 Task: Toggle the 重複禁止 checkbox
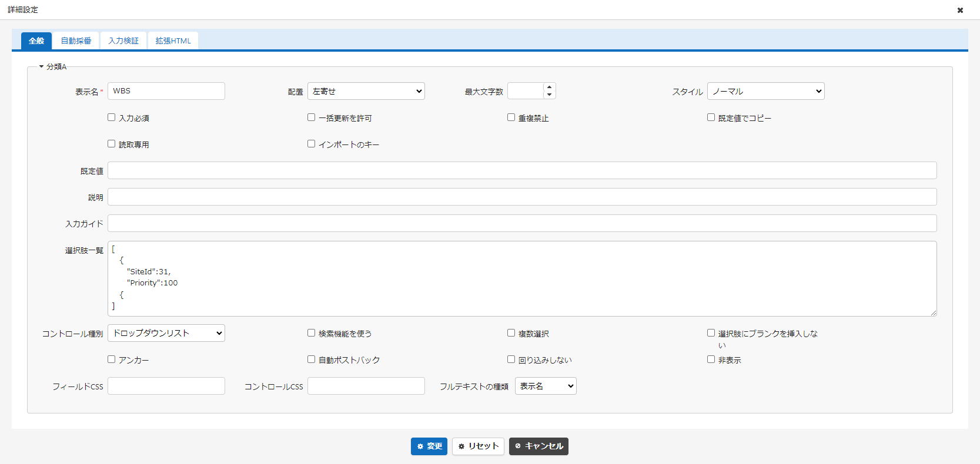[x=511, y=117]
